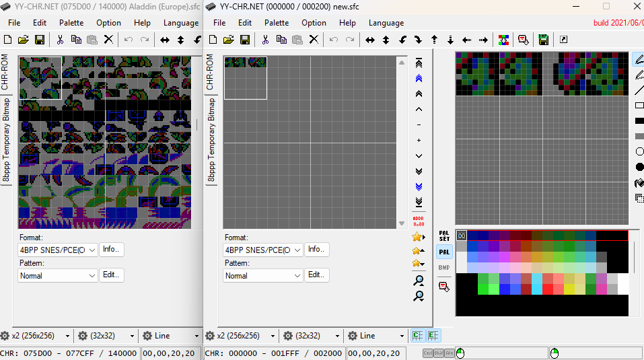The image size is (644, 360).
Task: Open Pattern dropdown in Aladdin window
Action: point(57,276)
